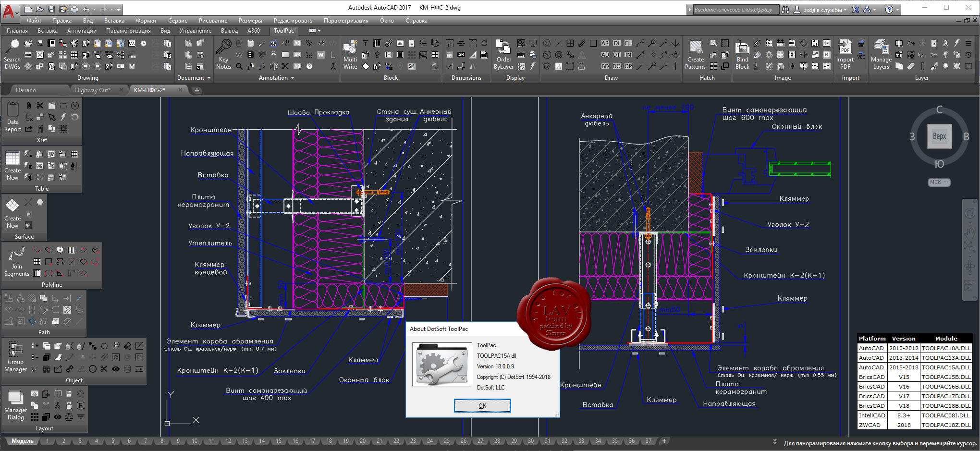
Task: Select the BD tool in the Draw panel
Action: 605,66
